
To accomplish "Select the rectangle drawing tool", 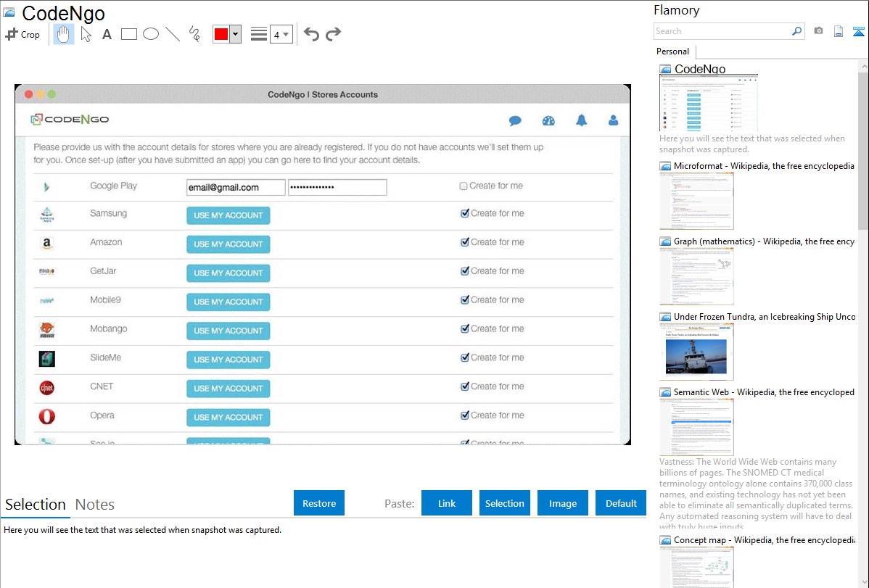I will pos(128,34).
